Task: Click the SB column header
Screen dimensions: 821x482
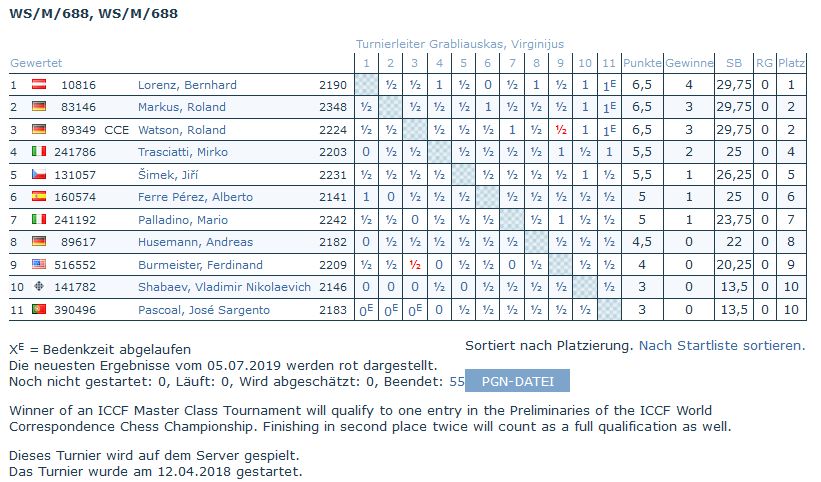Action: (x=733, y=63)
